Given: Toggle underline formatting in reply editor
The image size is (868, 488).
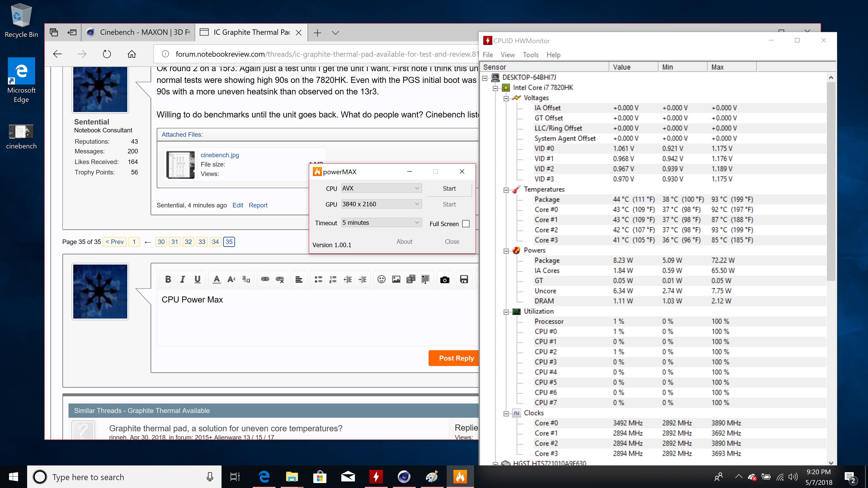Looking at the screenshot, I should (198, 279).
